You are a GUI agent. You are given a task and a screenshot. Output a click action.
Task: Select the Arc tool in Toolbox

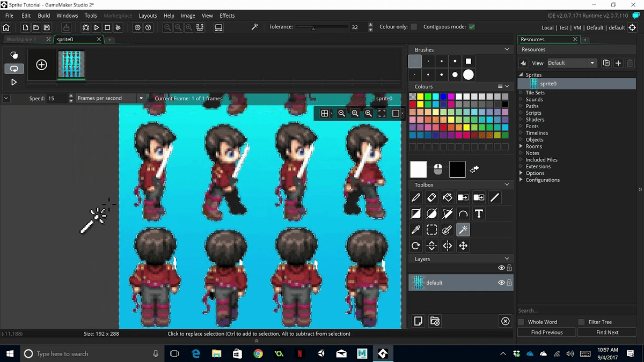(x=463, y=214)
